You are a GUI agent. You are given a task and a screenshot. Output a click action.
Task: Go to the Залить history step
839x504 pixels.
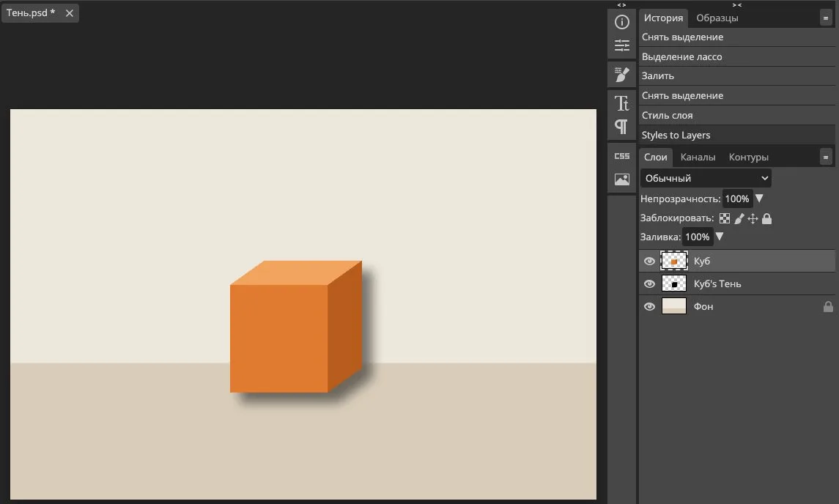coord(737,76)
